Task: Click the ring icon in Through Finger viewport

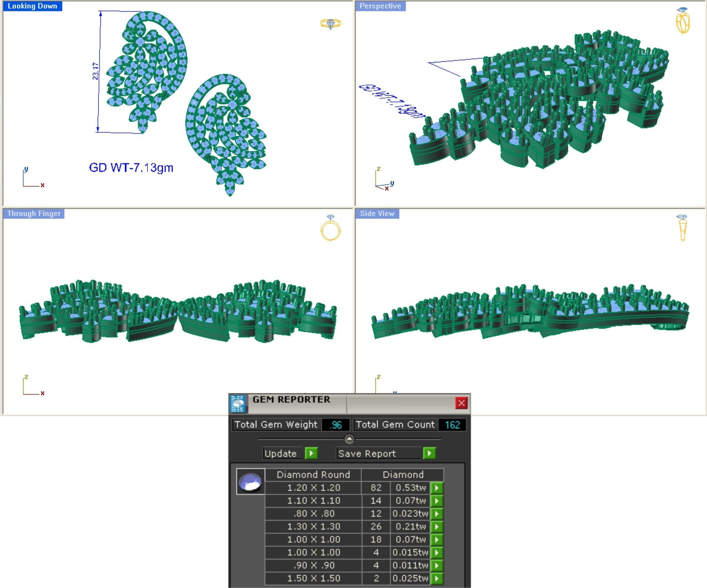Action: tap(330, 229)
